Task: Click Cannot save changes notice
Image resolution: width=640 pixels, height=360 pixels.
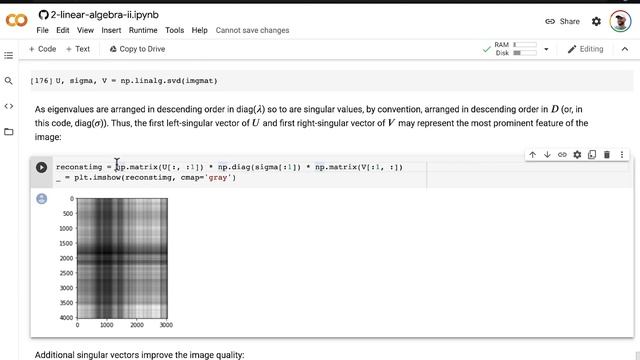Action: point(252,30)
